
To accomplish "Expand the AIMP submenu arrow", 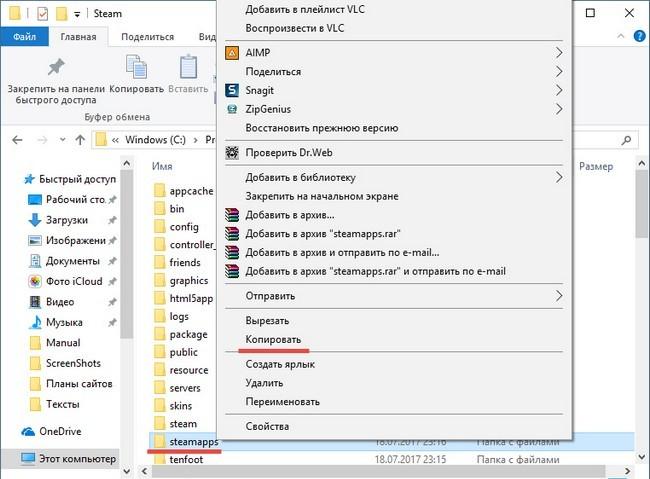I will click(x=559, y=53).
